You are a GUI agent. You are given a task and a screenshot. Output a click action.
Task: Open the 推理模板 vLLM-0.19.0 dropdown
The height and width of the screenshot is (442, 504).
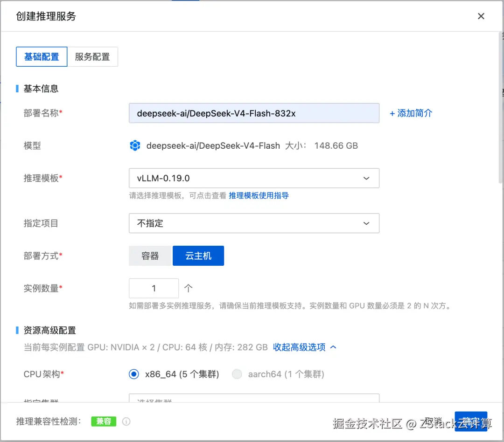tap(254, 178)
